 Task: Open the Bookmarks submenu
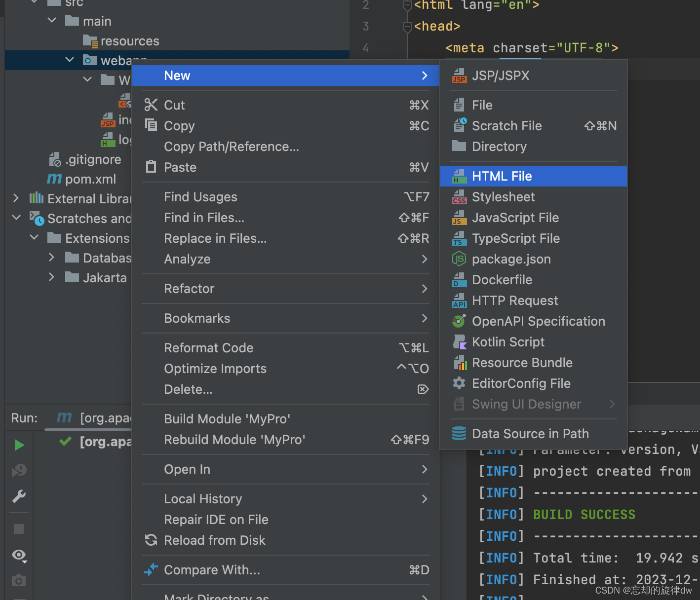click(x=285, y=318)
